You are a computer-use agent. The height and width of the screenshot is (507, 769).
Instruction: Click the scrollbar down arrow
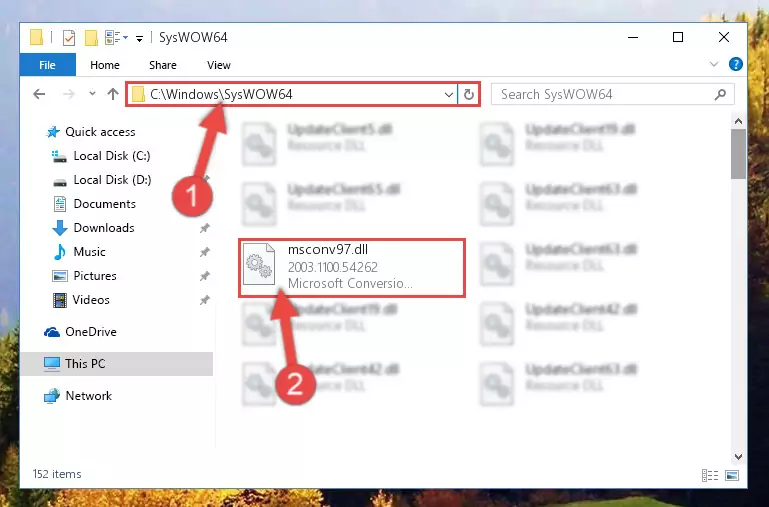738,456
